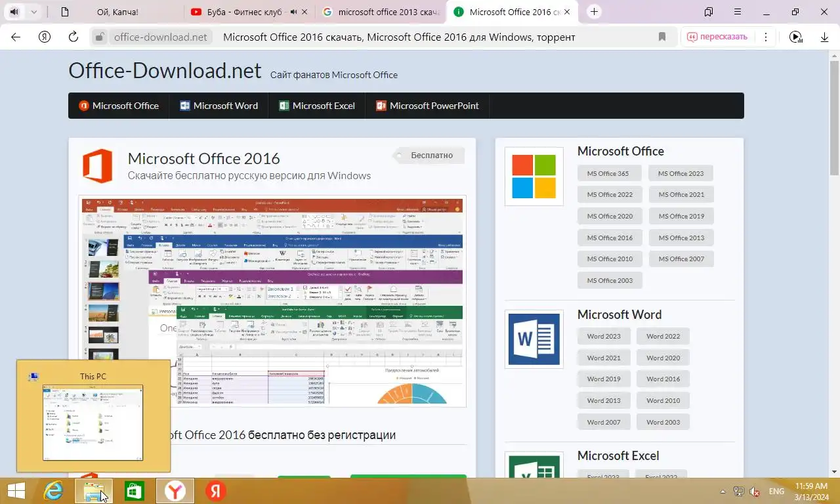
Task: Open the Word 2016 link
Action: (x=663, y=379)
